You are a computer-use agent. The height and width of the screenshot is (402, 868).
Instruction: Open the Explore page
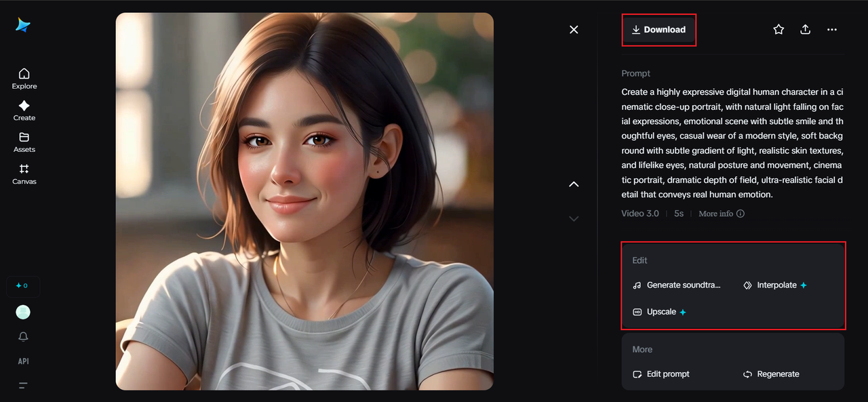point(24,79)
